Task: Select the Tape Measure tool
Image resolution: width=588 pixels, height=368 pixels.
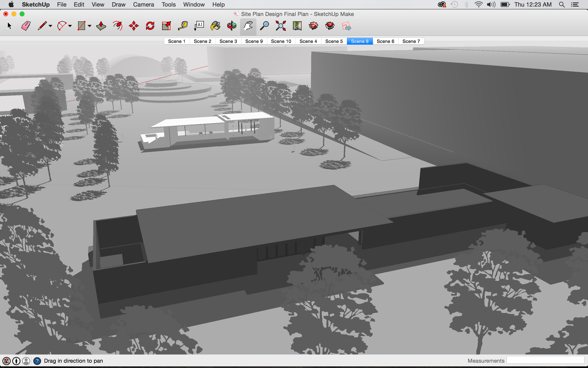Action: (x=183, y=26)
